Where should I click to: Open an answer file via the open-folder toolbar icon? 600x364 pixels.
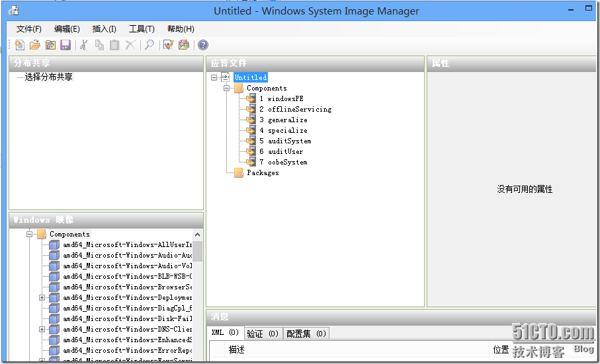click(35, 45)
